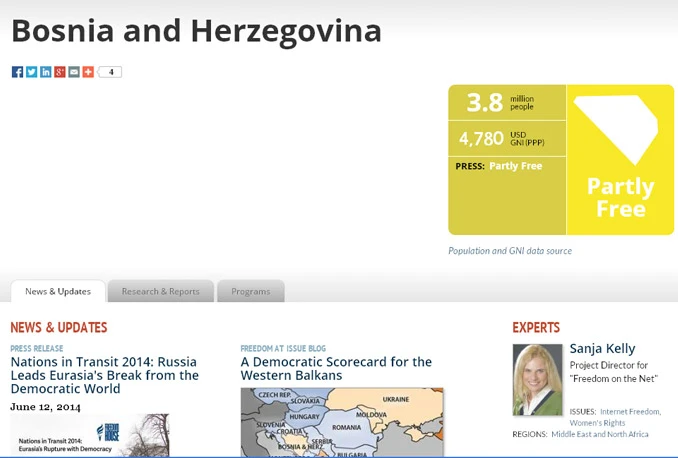
Task: Click Sanja Kelly's portrait photo
Action: click(x=537, y=380)
